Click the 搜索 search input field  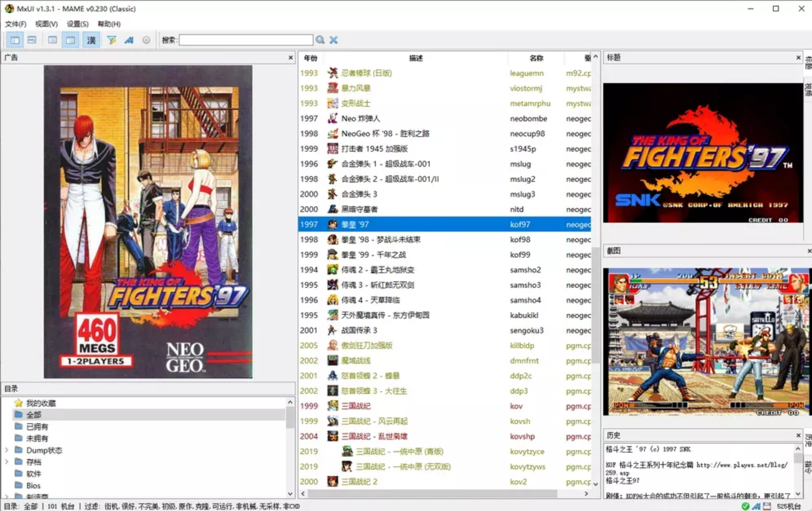[x=246, y=40]
